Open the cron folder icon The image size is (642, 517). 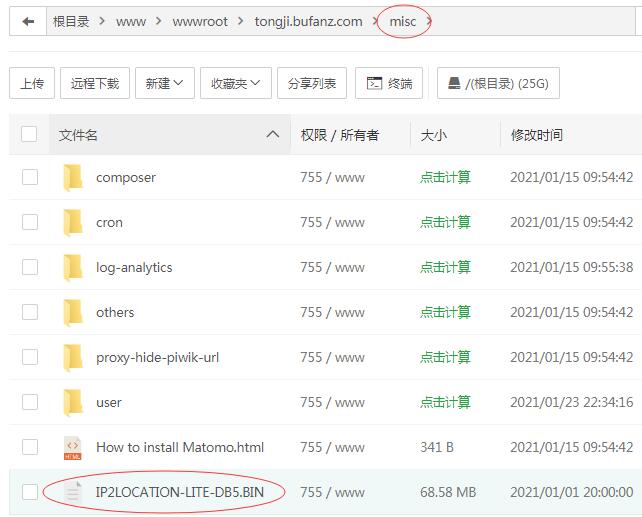[73, 222]
